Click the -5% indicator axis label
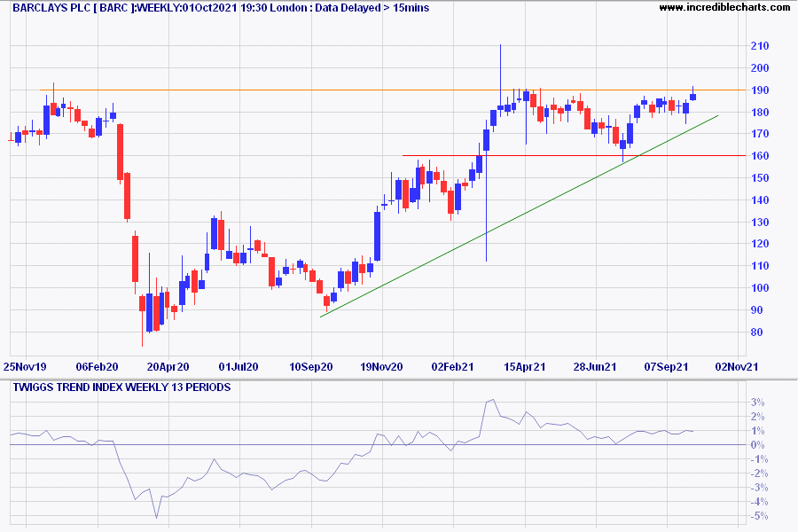 (758, 516)
